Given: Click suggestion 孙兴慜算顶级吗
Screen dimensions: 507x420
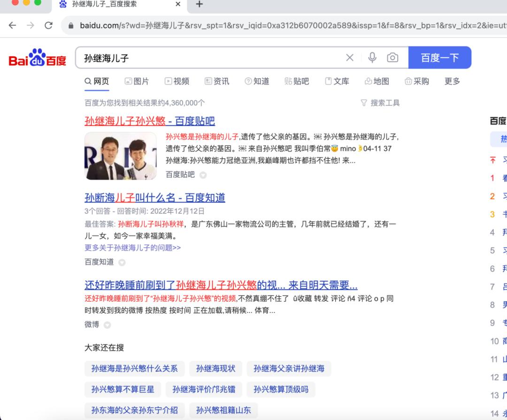Looking at the screenshot, I should click(x=281, y=389).
